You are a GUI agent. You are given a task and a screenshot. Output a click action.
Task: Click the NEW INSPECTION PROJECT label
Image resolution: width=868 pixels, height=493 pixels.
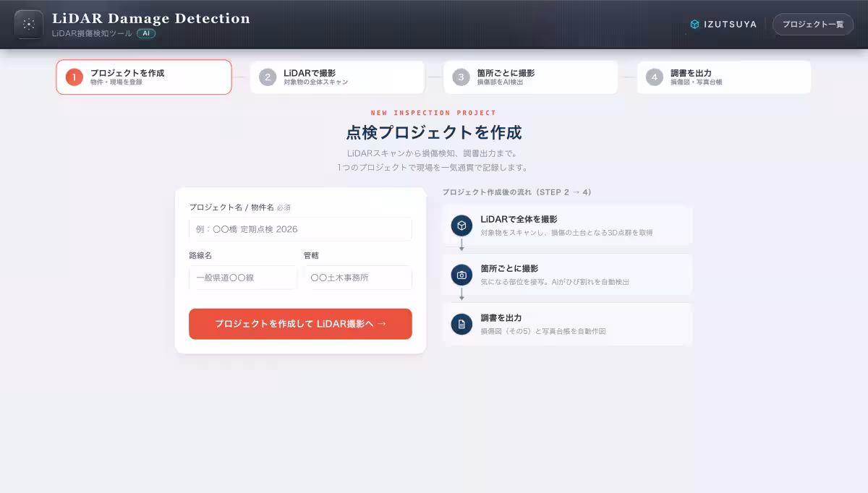(x=434, y=113)
